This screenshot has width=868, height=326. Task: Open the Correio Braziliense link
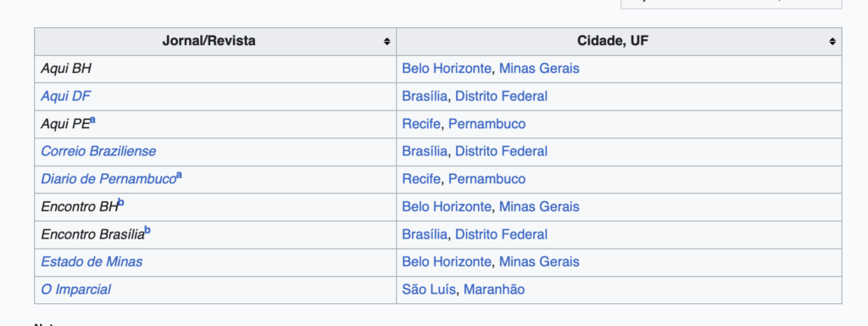point(98,151)
